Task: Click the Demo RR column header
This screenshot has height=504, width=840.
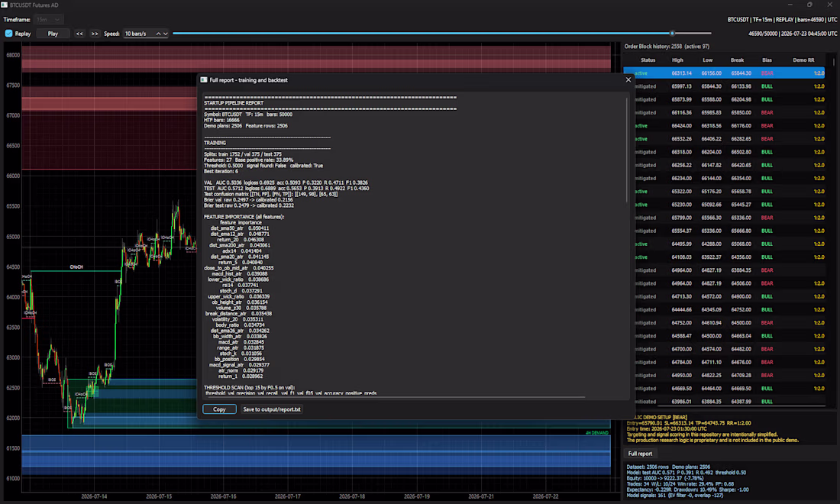Action: (x=803, y=60)
